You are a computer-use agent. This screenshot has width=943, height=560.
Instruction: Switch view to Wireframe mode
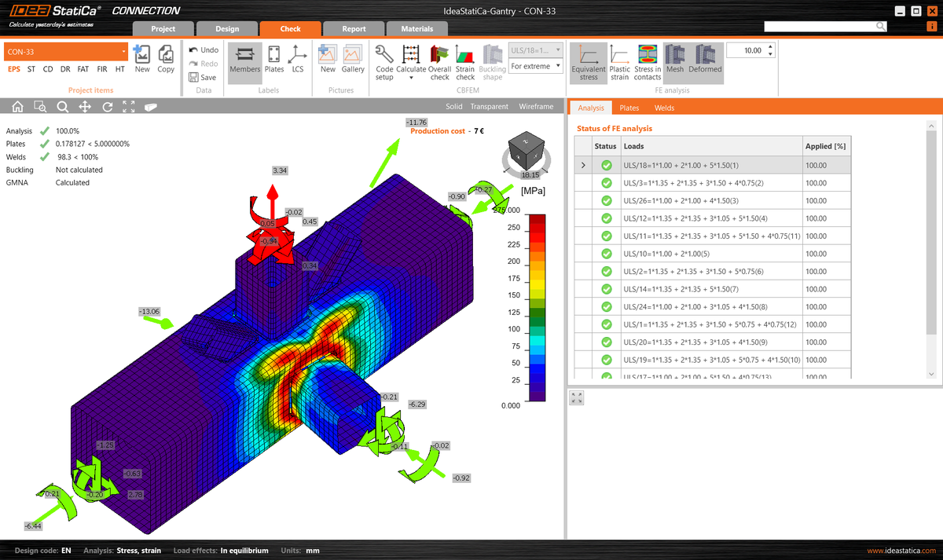[x=536, y=106]
